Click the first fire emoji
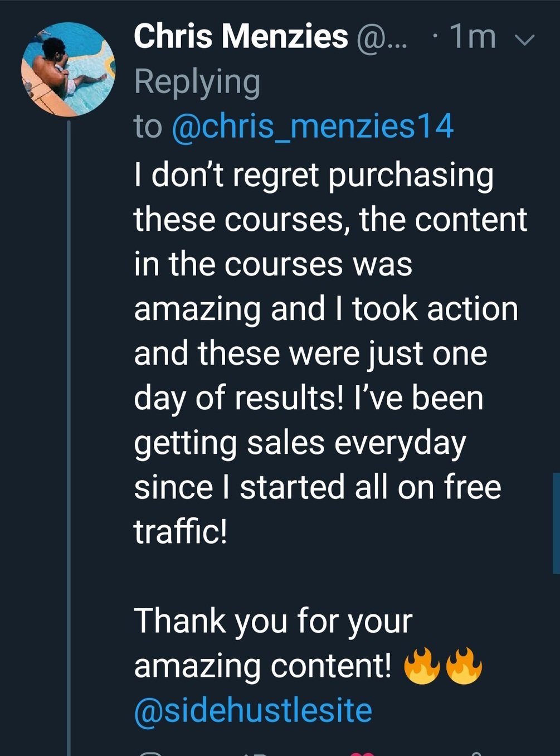The image size is (560, 756). 421,665
